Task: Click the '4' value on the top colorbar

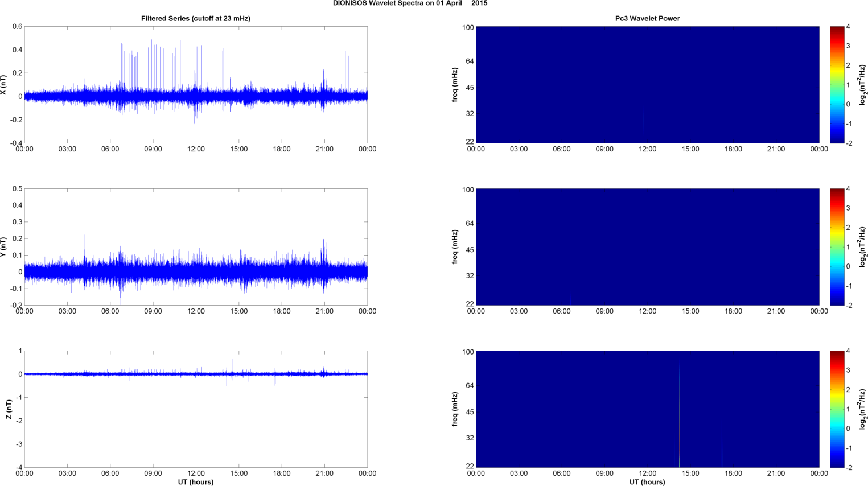Action: 848,27
